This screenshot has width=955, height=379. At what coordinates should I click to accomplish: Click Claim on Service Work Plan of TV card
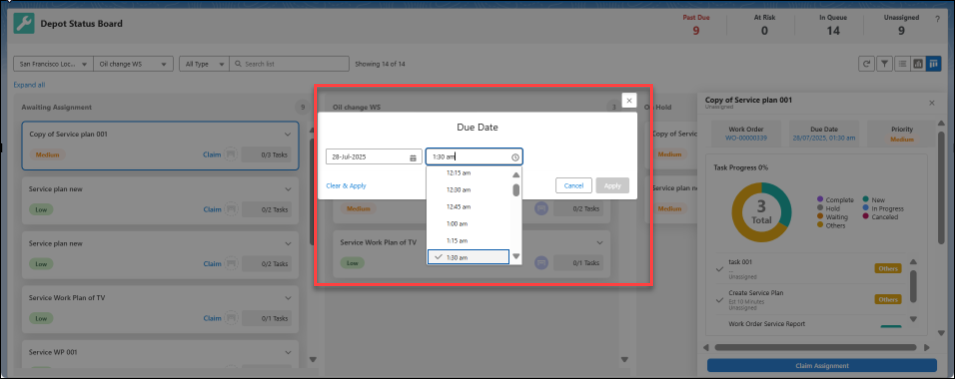[x=212, y=318]
